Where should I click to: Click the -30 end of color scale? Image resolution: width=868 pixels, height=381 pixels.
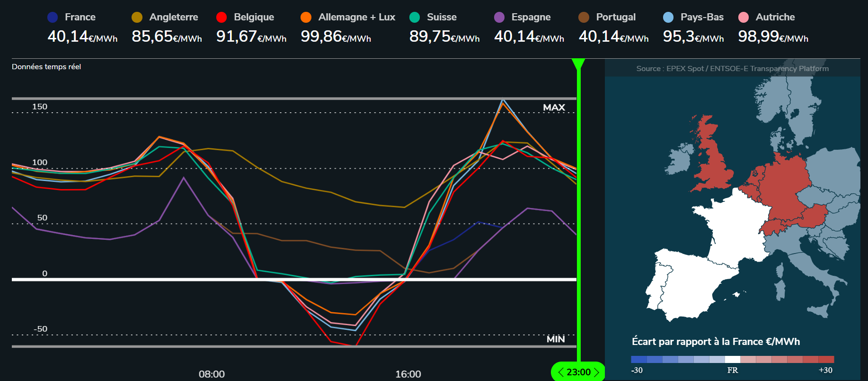[637, 370]
